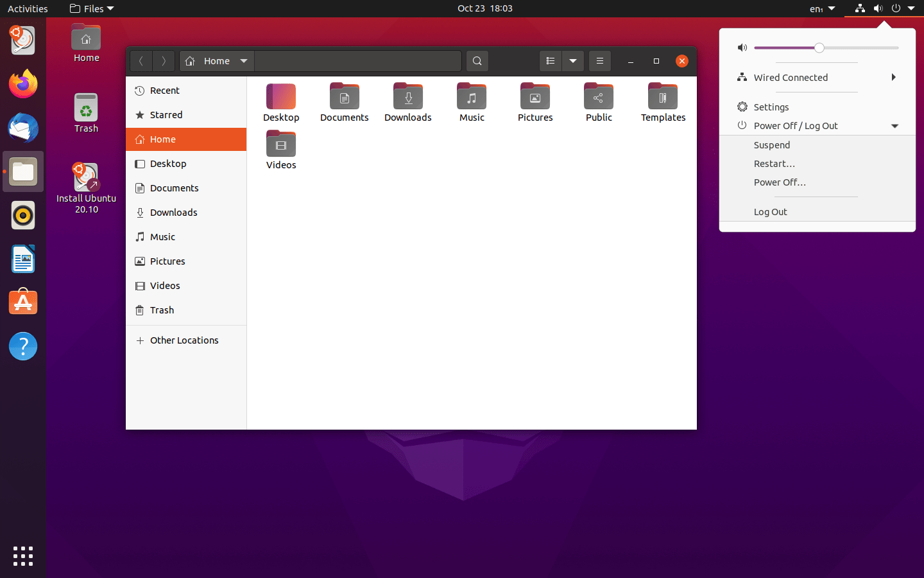Viewport: 924px width, 578px height.
Task: Open the Home path dropdown arrow
Action: (244, 61)
